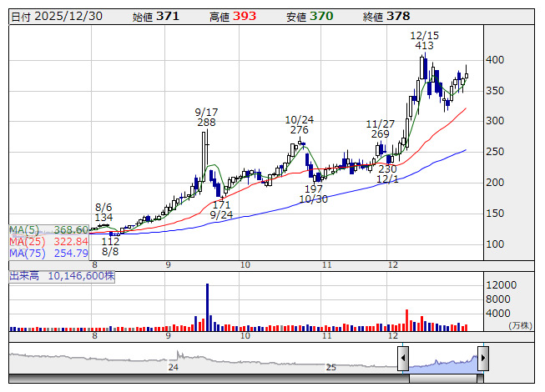
Task: Click the 終値 378 closing price
Action: click(x=386, y=16)
